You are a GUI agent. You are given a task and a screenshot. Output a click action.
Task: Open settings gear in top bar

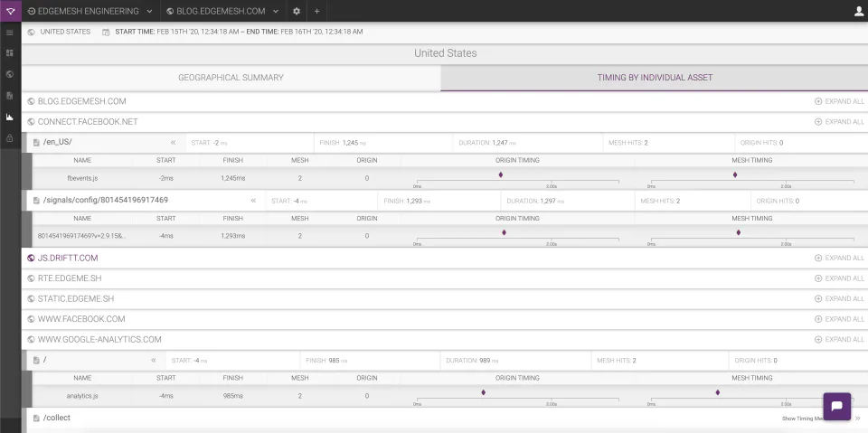point(297,11)
